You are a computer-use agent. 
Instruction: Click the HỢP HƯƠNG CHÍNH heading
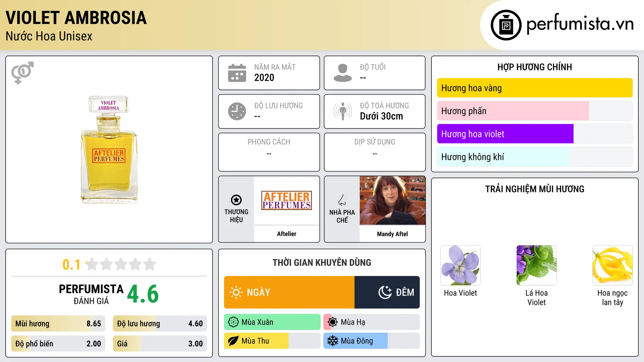click(x=535, y=67)
